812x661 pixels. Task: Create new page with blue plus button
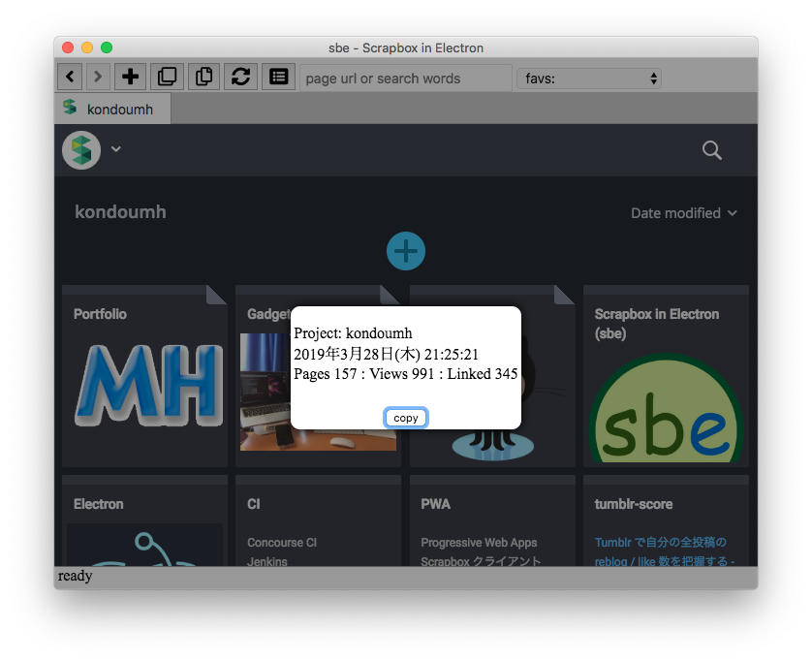point(405,251)
